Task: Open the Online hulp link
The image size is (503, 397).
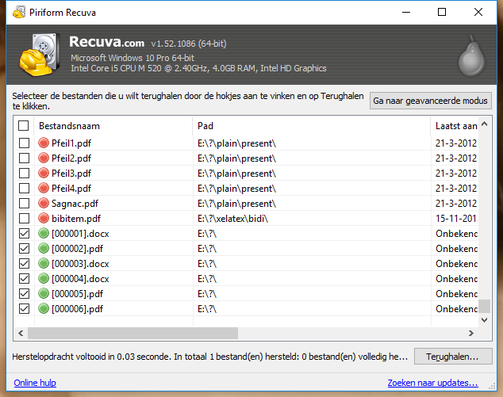Action: coord(35,383)
